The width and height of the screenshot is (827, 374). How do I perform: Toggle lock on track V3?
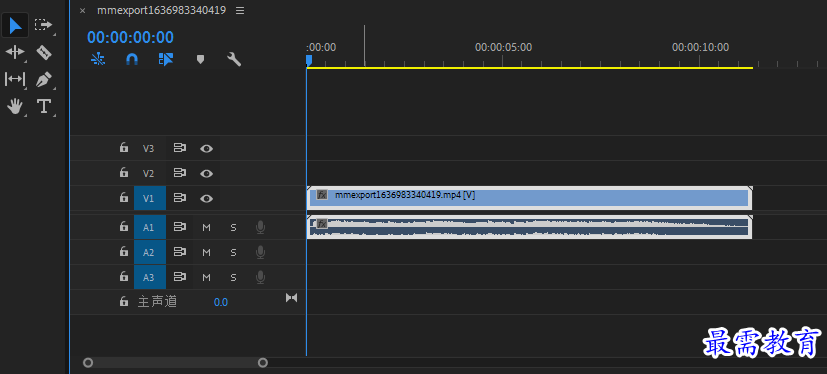(124, 148)
